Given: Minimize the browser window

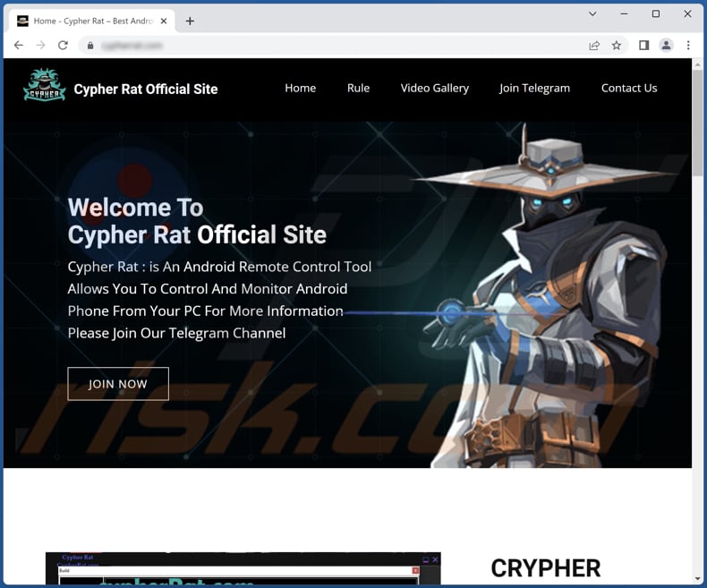Looking at the screenshot, I should click(x=624, y=14).
